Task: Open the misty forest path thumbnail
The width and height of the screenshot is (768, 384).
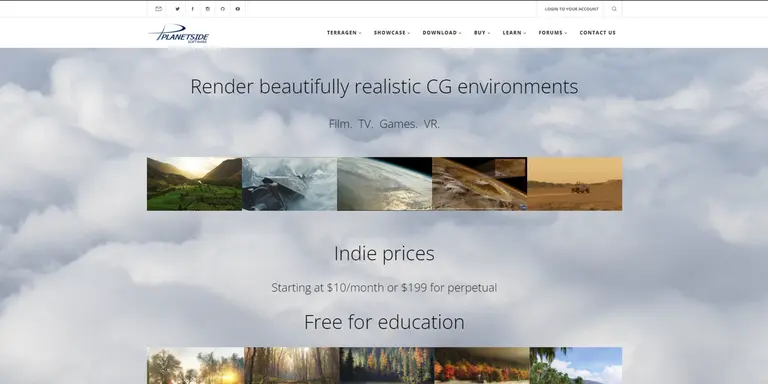Action: tap(292, 365)
